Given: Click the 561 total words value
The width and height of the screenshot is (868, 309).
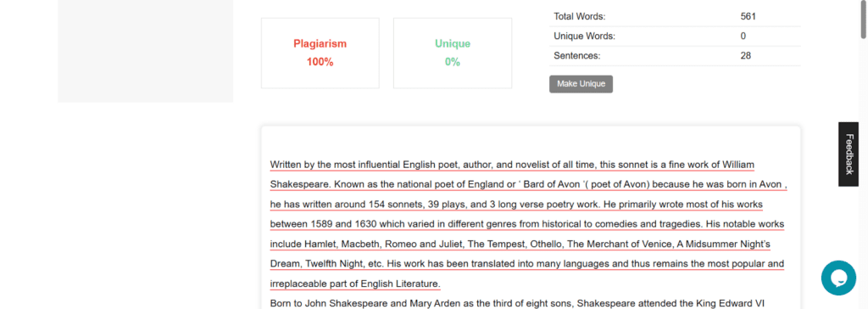Looking at the screenshot, I should point(748,17).
